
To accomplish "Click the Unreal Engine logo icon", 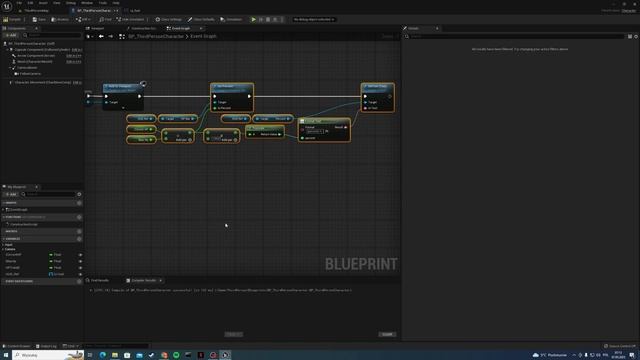I will pos(7,6).
